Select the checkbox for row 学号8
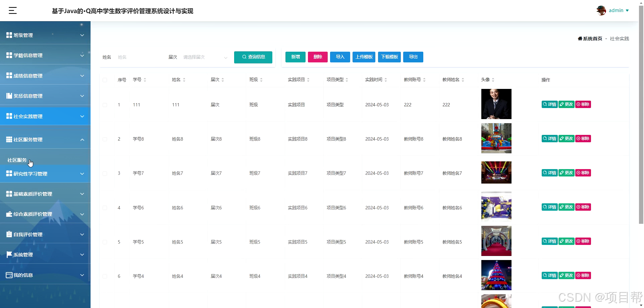Screen dimensions: 644x308 click(105, 139)
